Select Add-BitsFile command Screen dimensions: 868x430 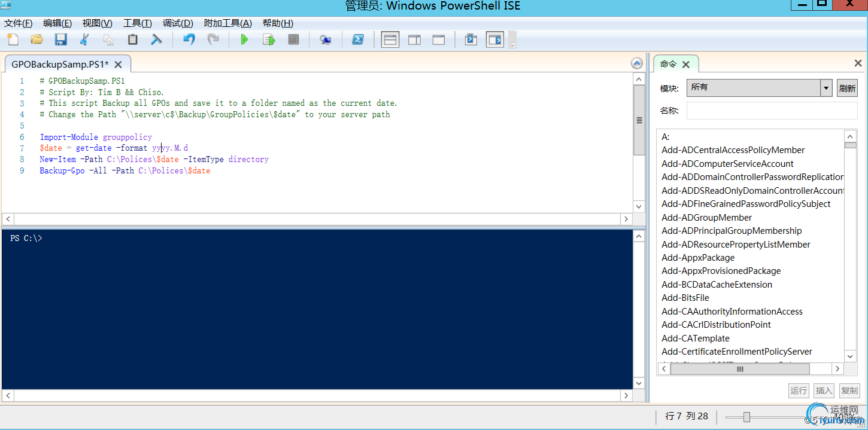pos(685,298)
